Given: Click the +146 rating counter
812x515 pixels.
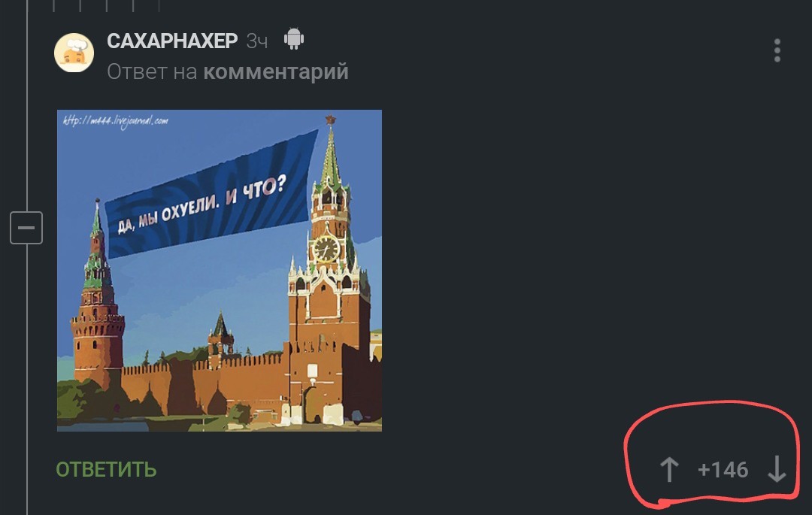Looking at the screenshot, I should coord(723,470).
